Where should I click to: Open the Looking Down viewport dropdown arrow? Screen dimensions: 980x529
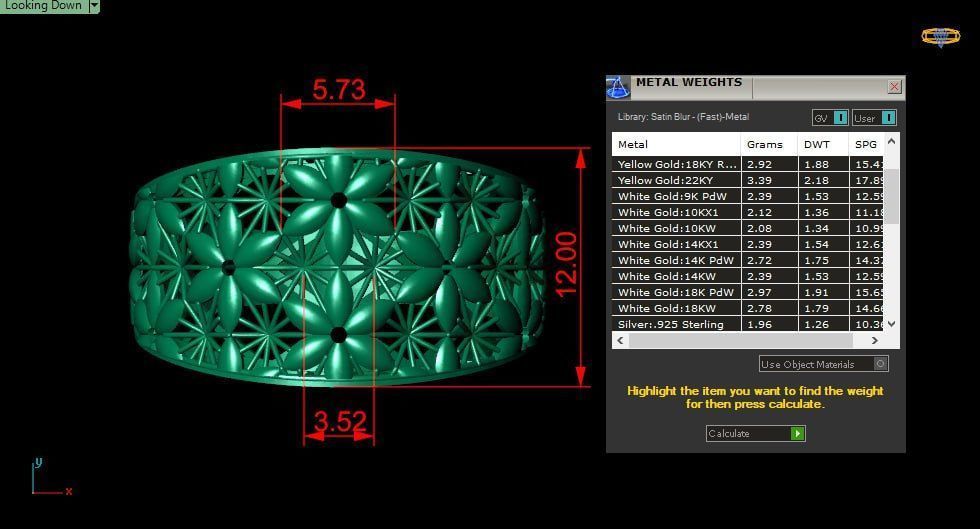(x=94, y=6)
